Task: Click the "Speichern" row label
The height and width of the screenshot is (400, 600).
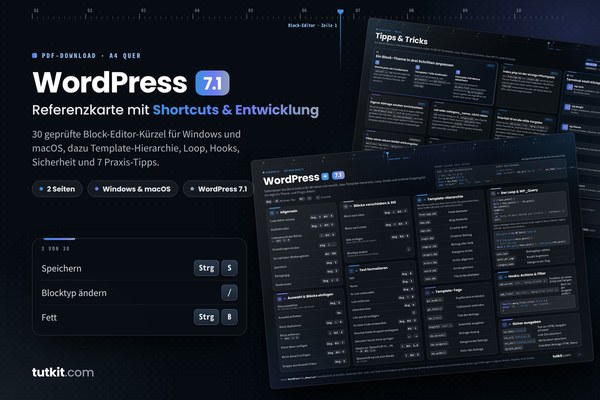Action: (x=61, y=268)
